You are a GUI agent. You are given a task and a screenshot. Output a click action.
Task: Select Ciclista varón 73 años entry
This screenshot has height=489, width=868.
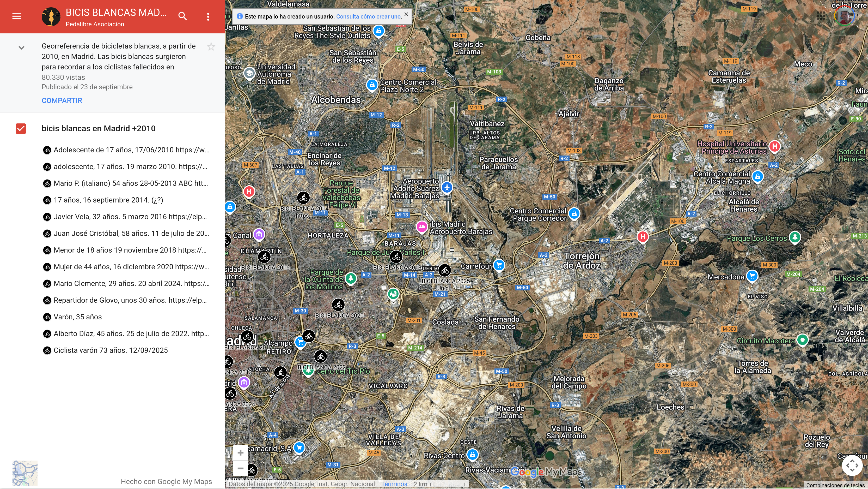(111, 350)
